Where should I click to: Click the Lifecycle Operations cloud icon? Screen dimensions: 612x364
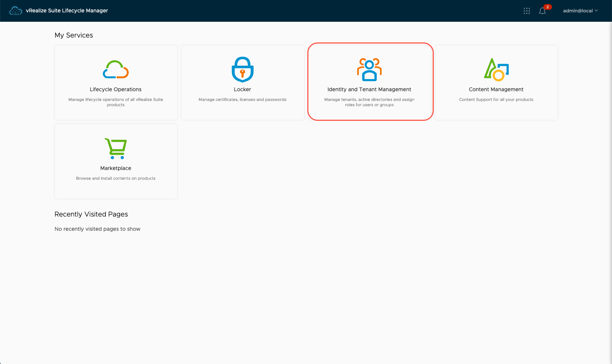coord(116,69)
